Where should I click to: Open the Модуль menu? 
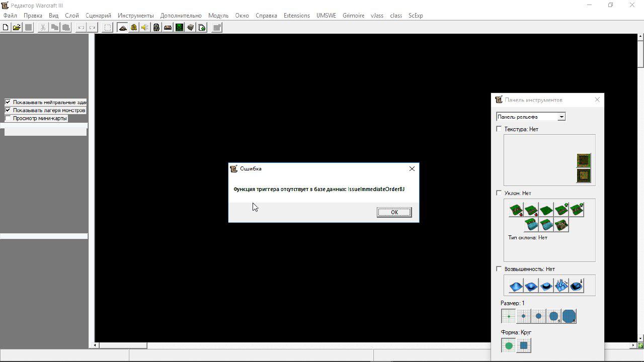218,16
